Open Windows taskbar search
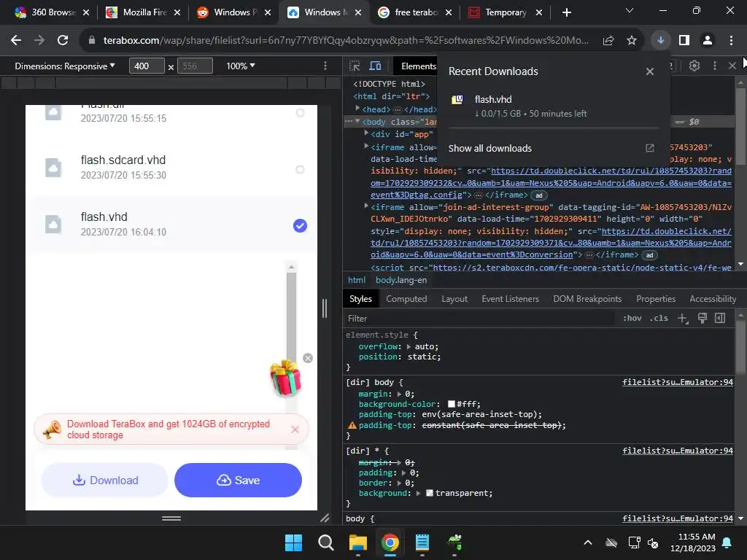Image resolution: width=747 pixels, height=560 pixels. click(326, 542)
